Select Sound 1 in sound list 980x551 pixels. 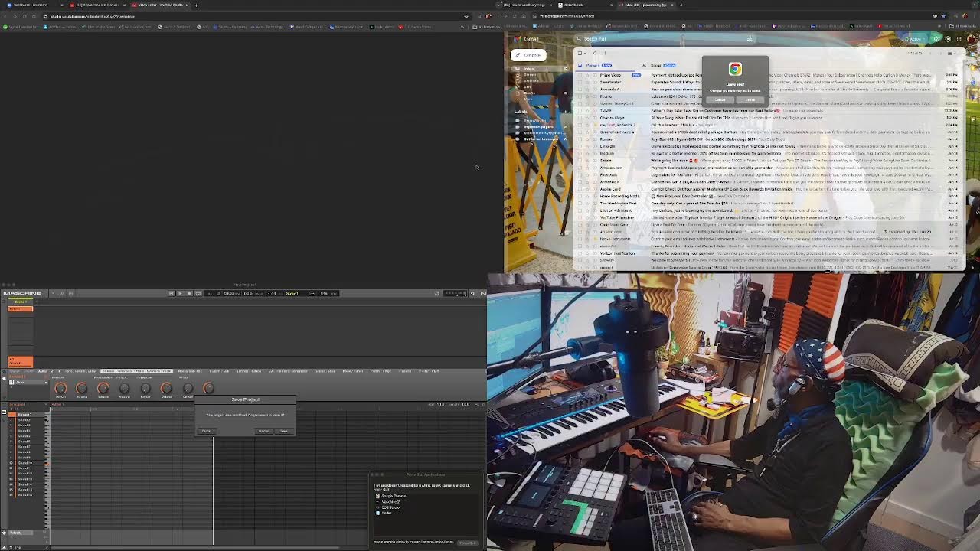point(24,414)
